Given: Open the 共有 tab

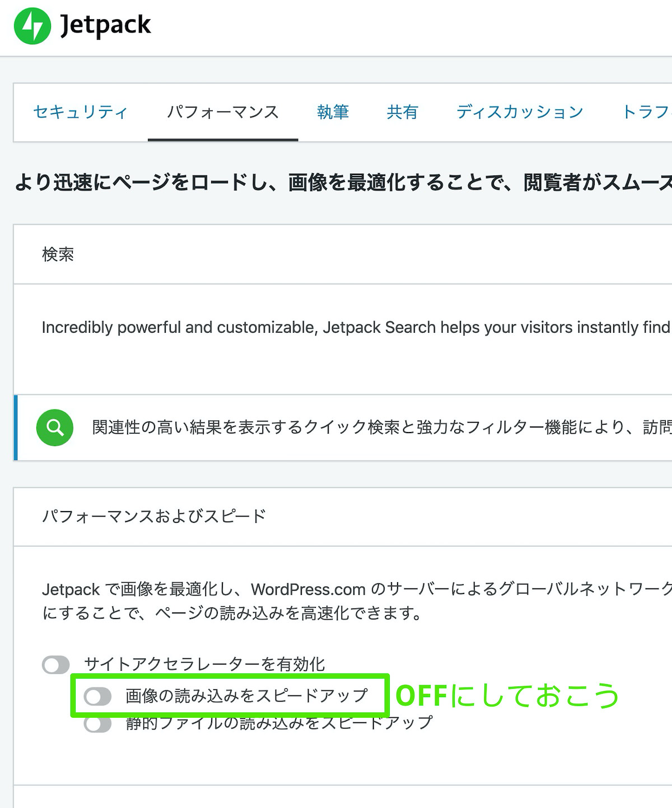Looking at the screenshot, I should point(403,112).
